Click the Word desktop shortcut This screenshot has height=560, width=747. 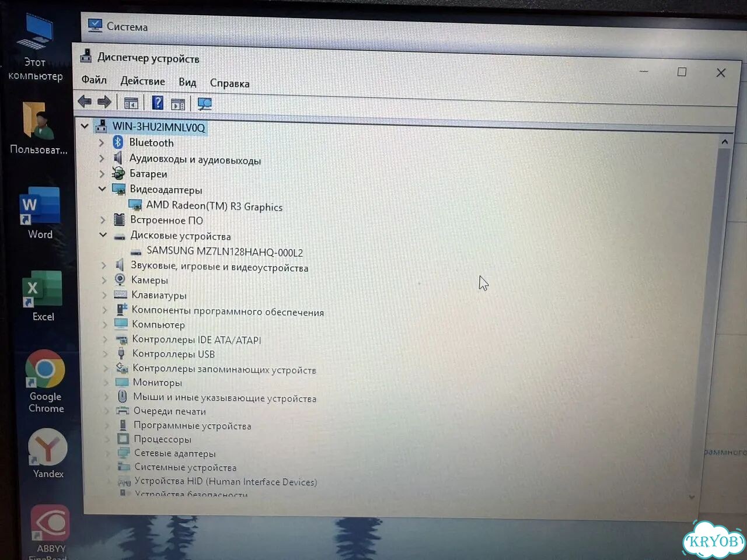click(x=40, y=213)
